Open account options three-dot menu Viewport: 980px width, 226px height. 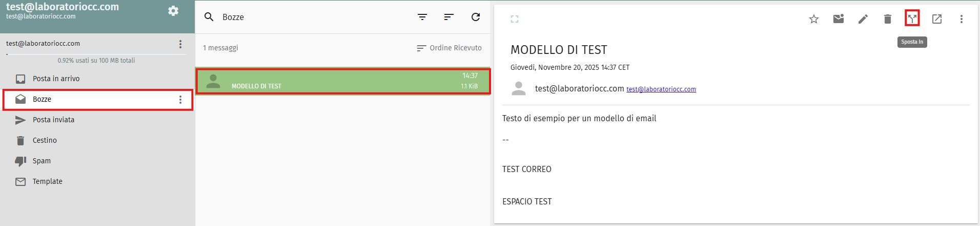pyautogui.click(x=180, y=44)
